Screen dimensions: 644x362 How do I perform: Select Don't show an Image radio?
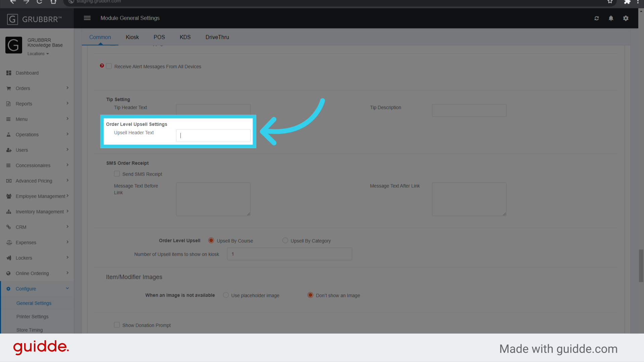coord(310,295)
